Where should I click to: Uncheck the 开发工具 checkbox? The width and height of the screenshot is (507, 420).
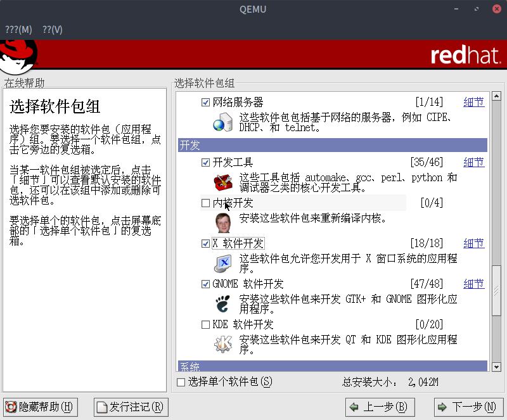coord(205,162)
